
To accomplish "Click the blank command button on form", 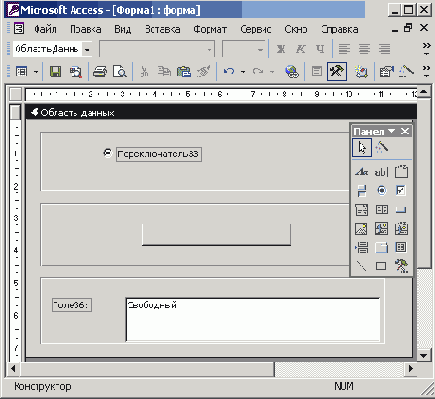I will click(216, 235).
